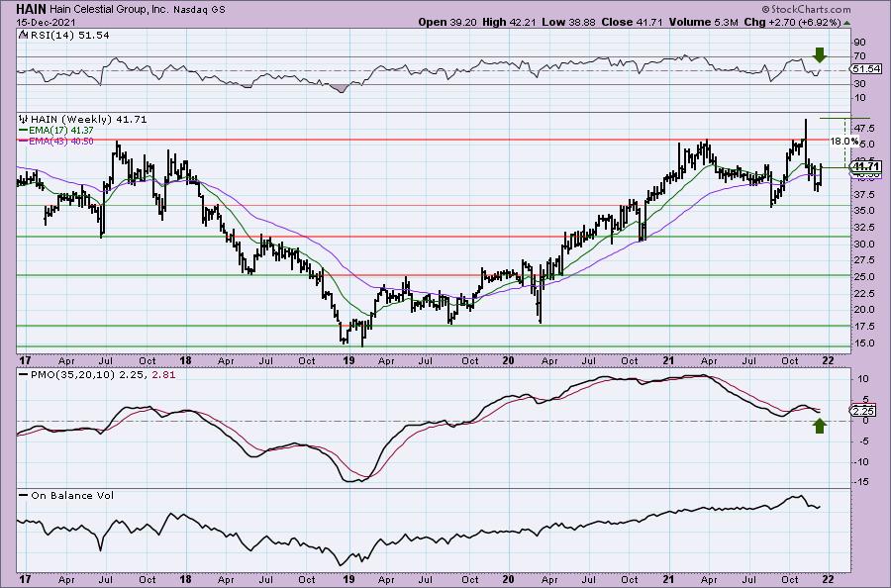
Task: Click the 17.5 price axis label
Action: 863,326
